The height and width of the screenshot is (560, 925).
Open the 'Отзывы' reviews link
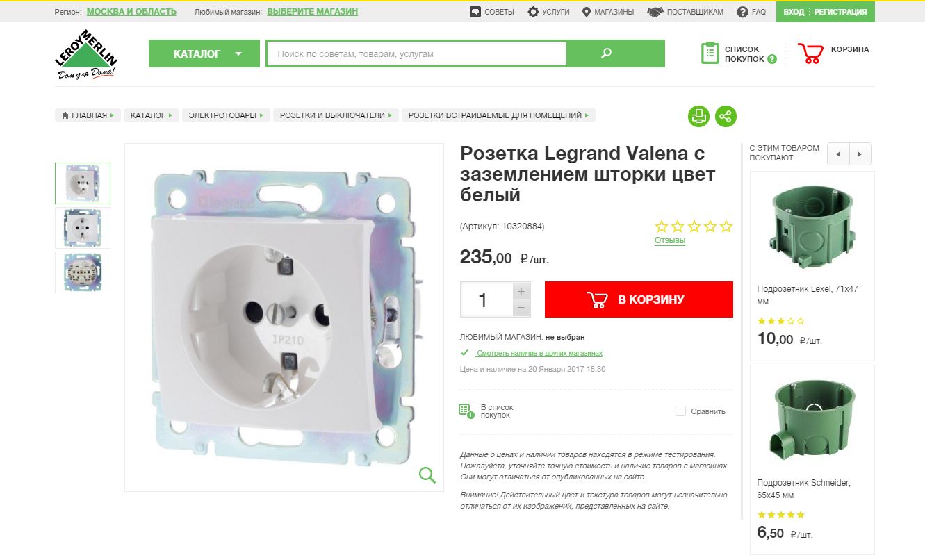(x=670, y=240)
